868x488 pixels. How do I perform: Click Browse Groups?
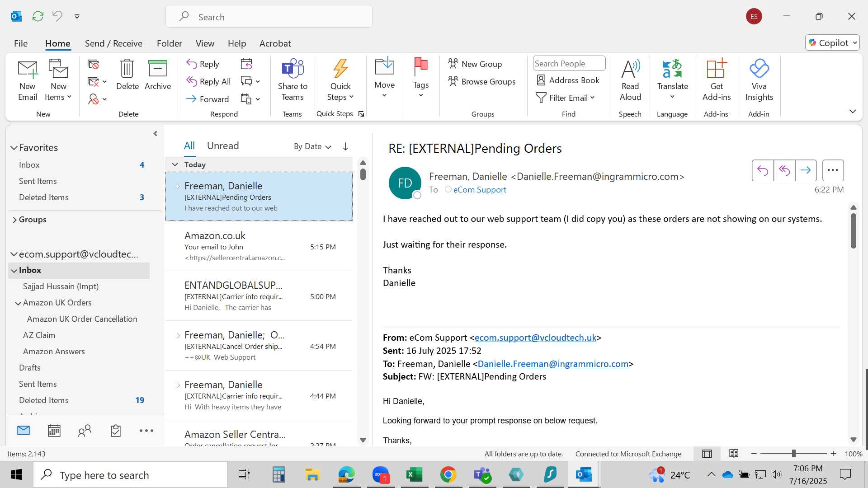point(481,82)
